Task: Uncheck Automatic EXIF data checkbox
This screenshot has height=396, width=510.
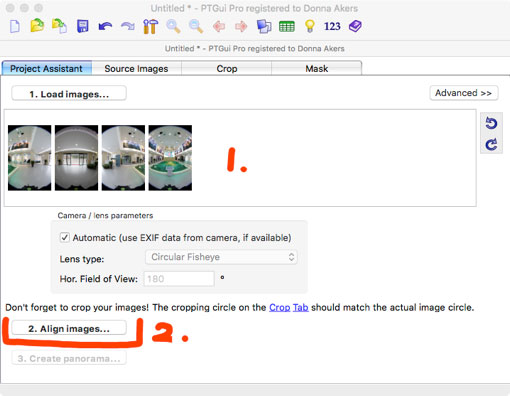Action: click(x=64, y=238)
